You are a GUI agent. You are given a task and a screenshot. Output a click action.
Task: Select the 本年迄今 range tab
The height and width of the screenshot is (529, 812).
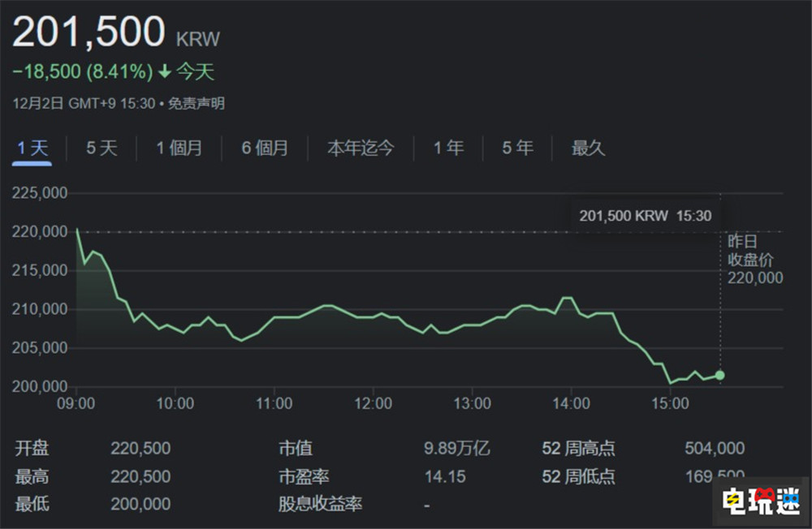pos(361,148)
